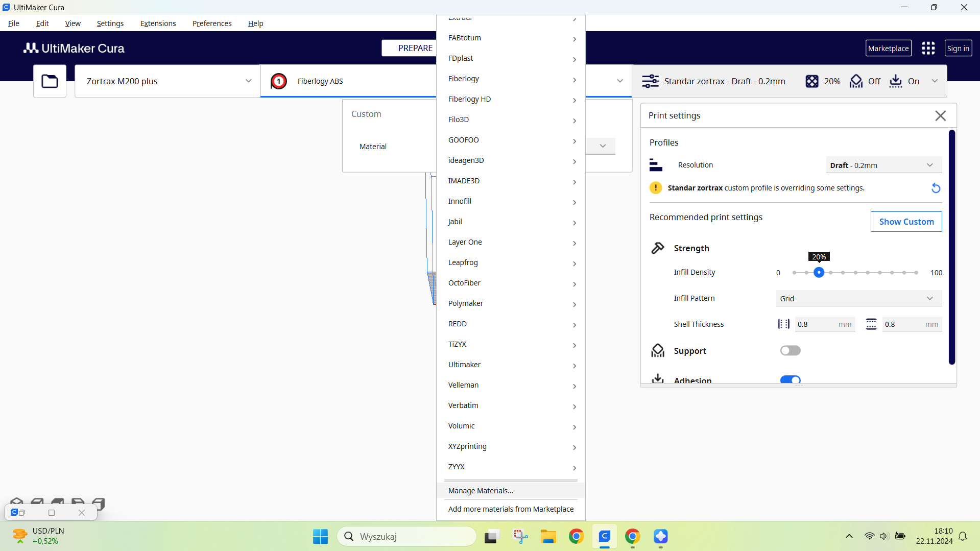Expand the Polymaker submenu
Screen dimensions: 980x551
coord(511,303)
